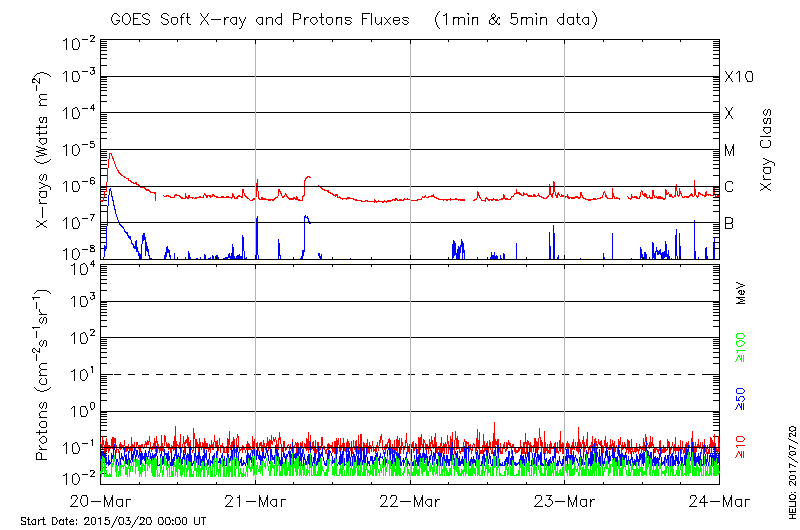
Task: Click the red X-ray peak on 20-Mar
Action: tap(111, 154)
